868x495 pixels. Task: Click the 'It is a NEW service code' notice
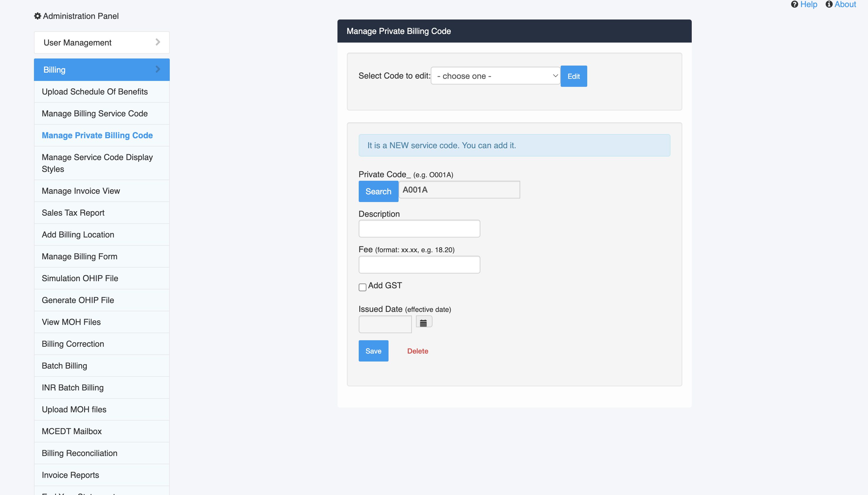pos(514,145)
